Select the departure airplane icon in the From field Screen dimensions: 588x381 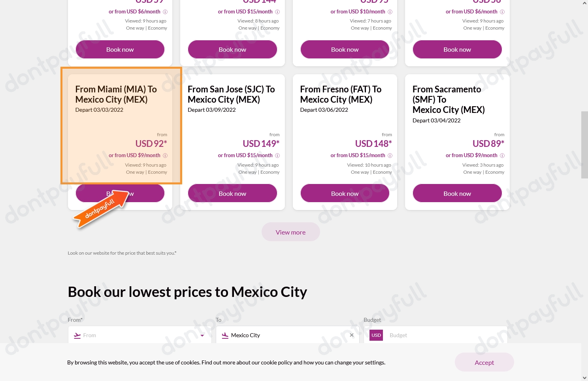tap(77, 335)
